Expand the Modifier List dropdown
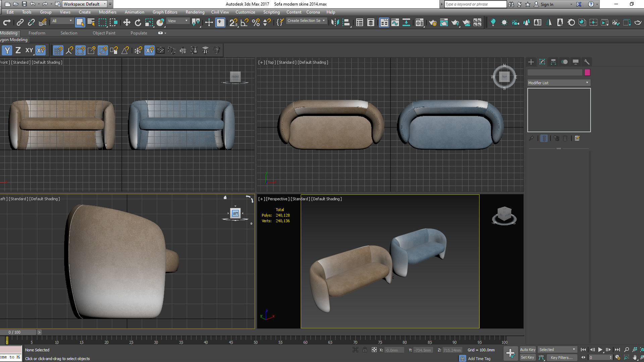Image resolution: width=644 pixels, height=362 pixels. tap(558, 83)
